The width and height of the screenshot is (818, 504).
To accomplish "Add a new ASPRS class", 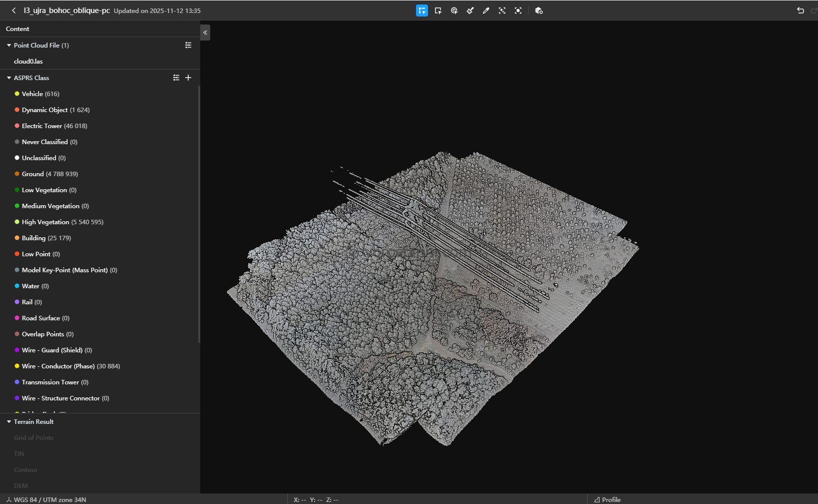I will pyautogui.click(x=188, y=78).
